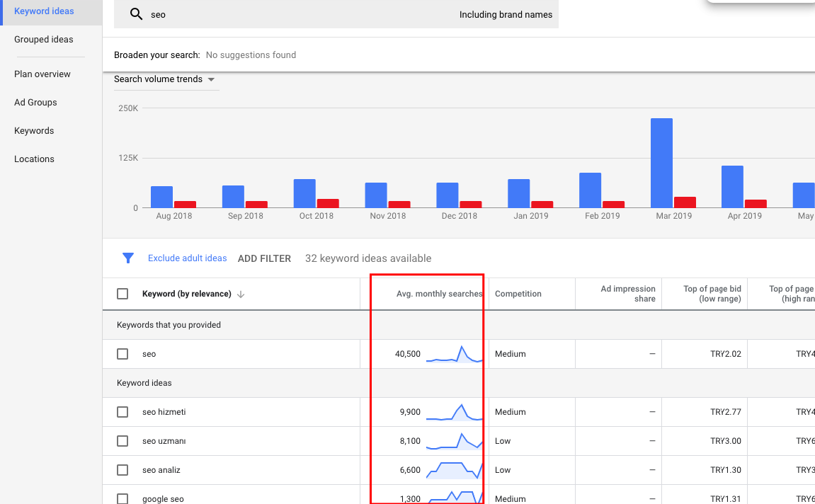Viewport: 815px width, 504px height.
Task: Sort by Keyword (by relevance) header
Action: (187, 294)
